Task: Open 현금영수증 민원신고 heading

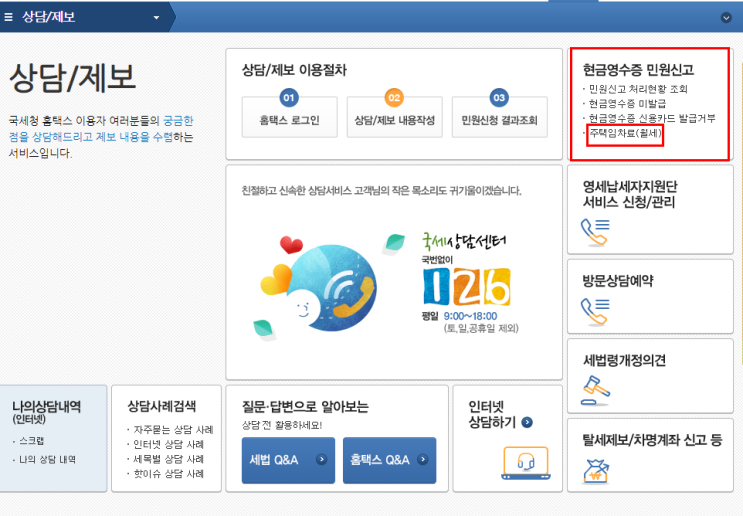Action: [638, 70]
